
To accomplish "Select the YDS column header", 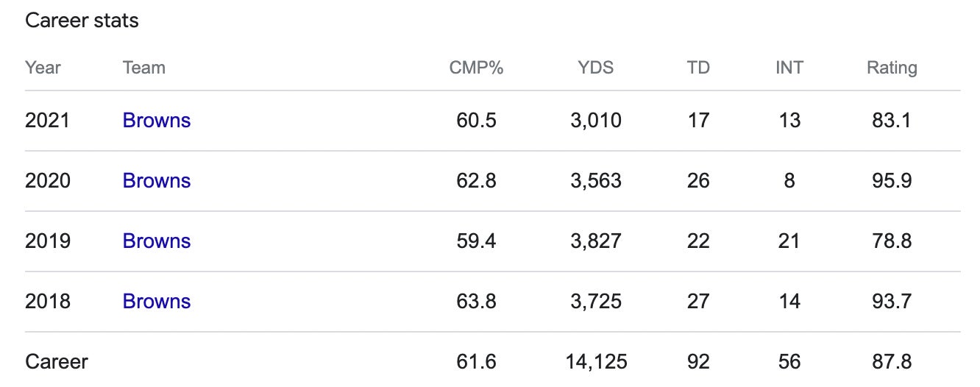I will (x=595, y=68).
